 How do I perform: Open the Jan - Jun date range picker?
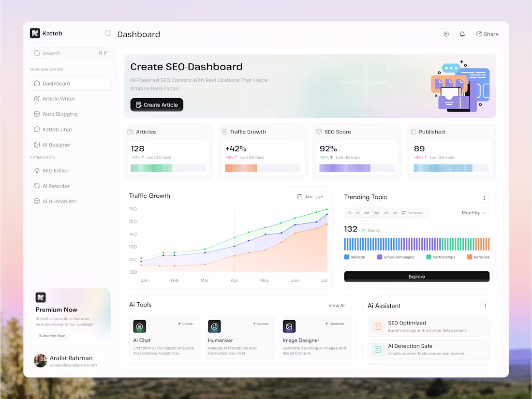tap(310, 197)
